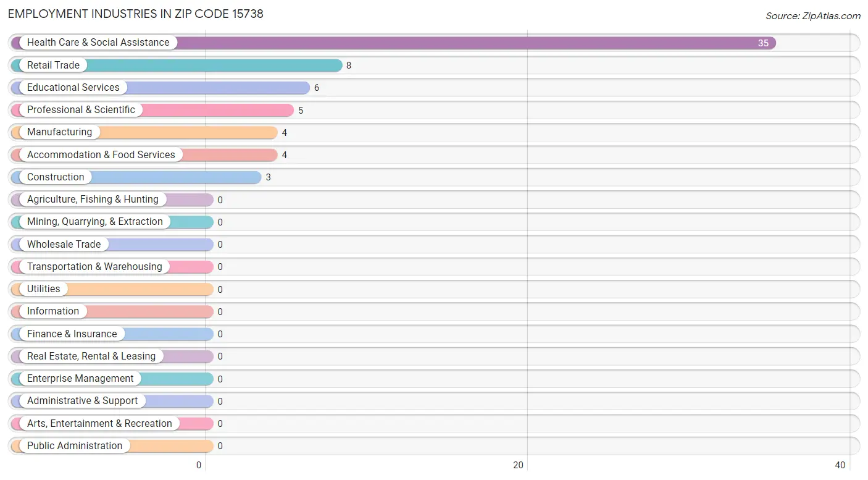The width and height of the screenshot is (868, 480).
Task: Click Transportation & Warehousing label
Action: 94,267
